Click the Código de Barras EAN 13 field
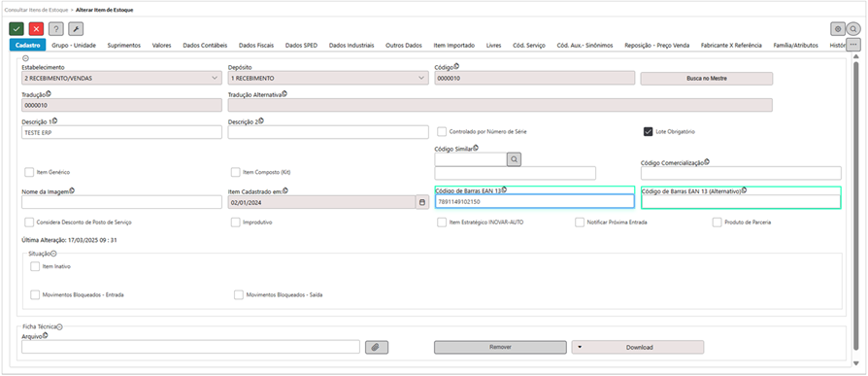The width and height of the screenshot is (868, 376). (x=534, y=202)
